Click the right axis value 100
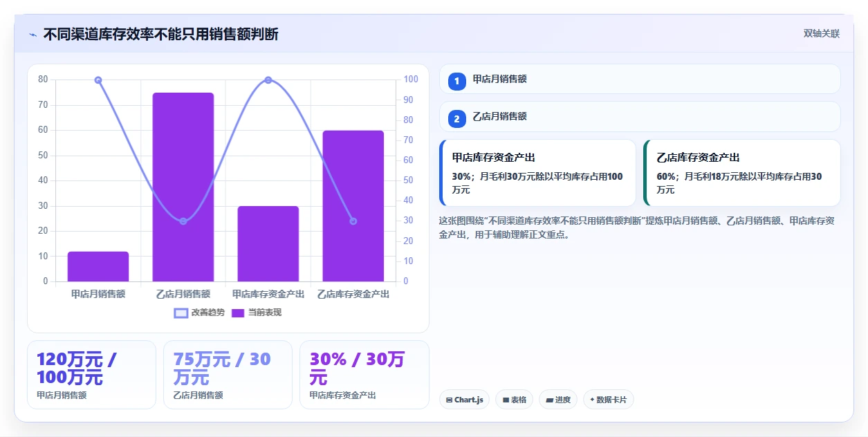The image size is (868, 437). (411, 80)
